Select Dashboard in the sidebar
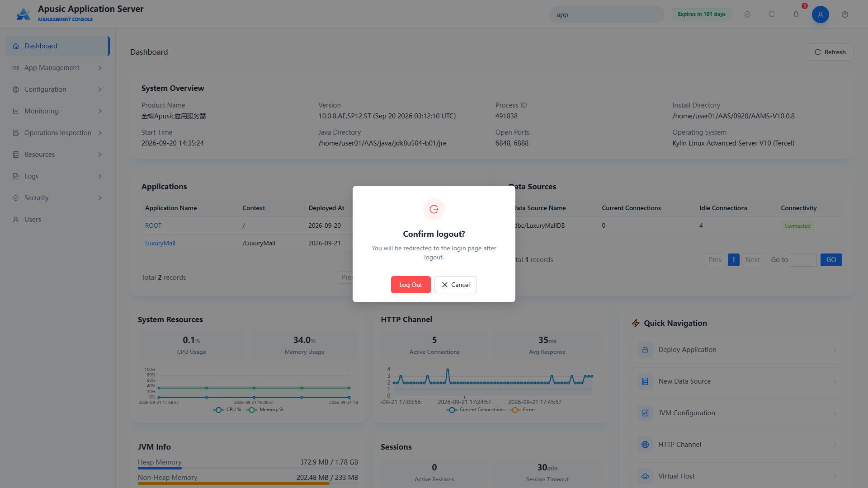 [57, 46]
